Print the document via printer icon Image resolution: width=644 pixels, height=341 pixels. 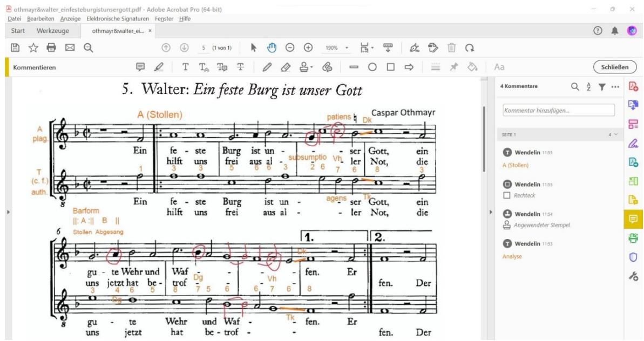coord(51,47)
